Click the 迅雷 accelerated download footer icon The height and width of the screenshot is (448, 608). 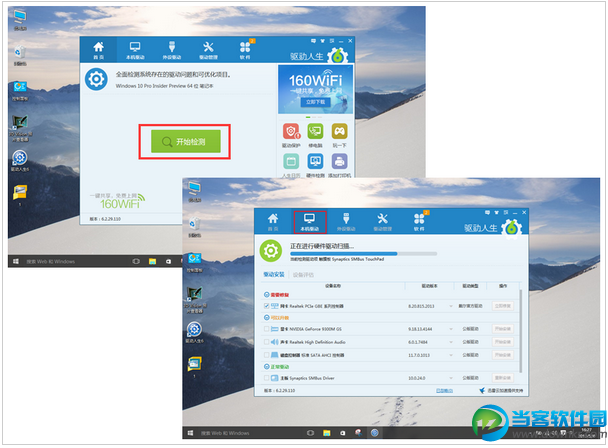point(482,390)
